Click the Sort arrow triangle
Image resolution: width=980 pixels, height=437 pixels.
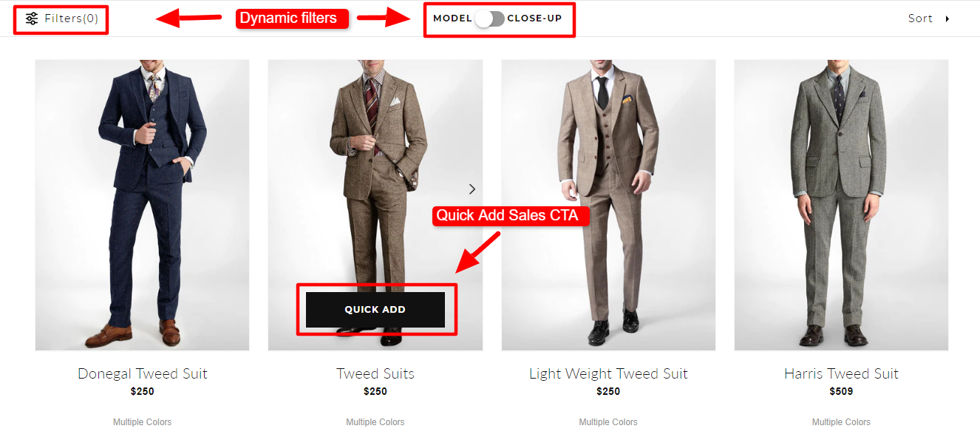(947, 18)
